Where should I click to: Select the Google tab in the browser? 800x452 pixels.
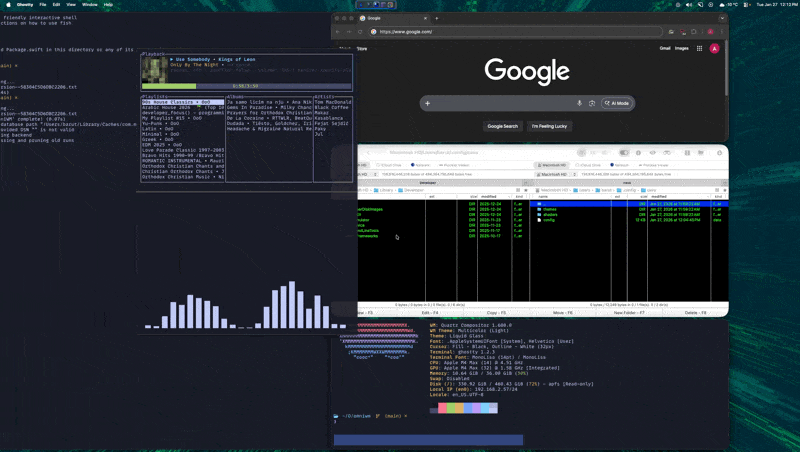click(393, 18)
